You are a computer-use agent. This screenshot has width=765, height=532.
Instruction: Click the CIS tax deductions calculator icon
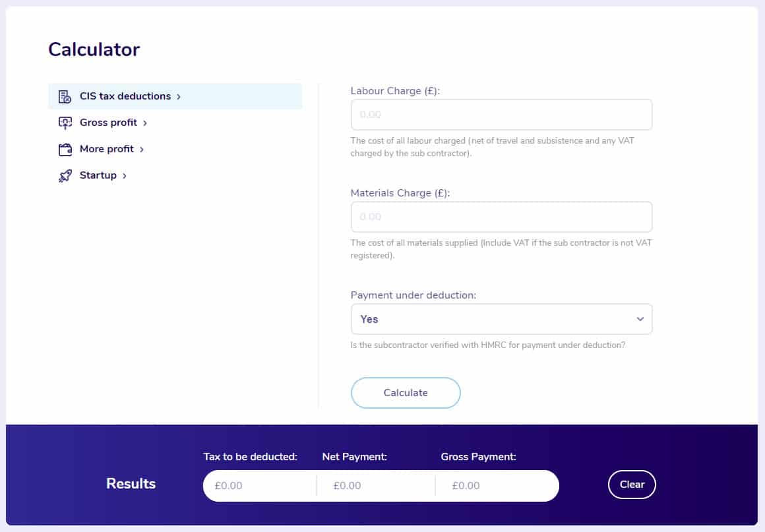(x=65, y=96)
